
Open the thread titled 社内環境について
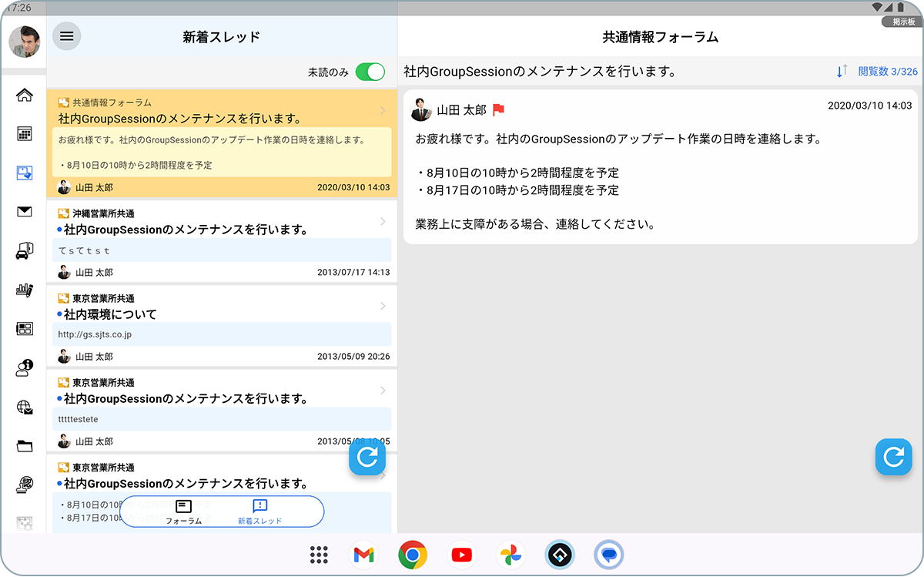pos(110,314)
